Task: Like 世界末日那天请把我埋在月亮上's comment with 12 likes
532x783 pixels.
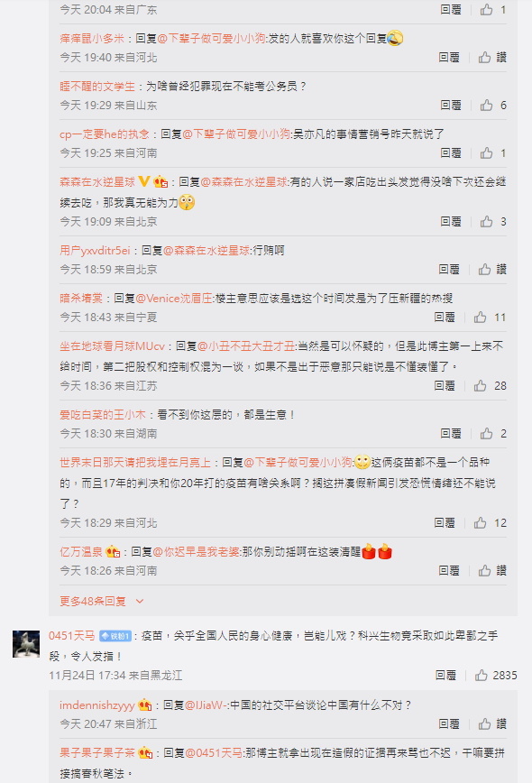Action: coord(480,523)
